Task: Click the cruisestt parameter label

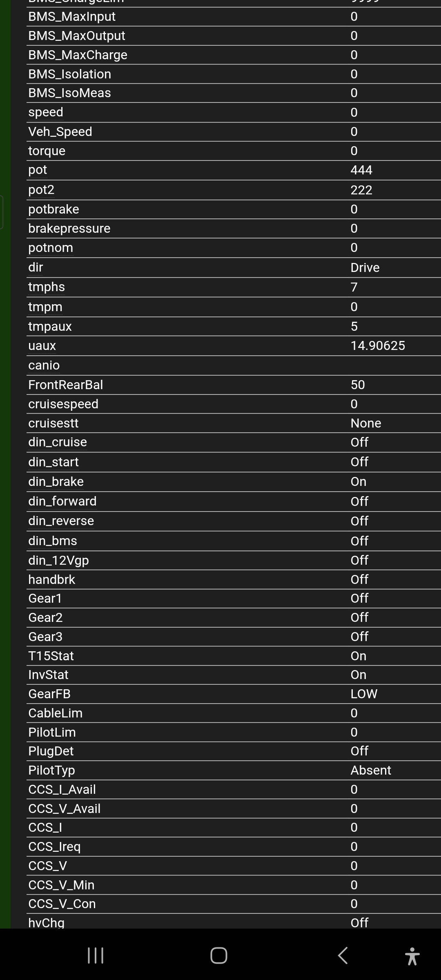Action: coord(53,423)
